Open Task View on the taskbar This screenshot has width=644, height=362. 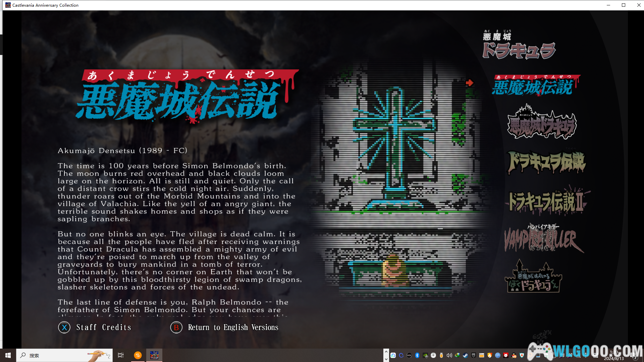[121, 355]
